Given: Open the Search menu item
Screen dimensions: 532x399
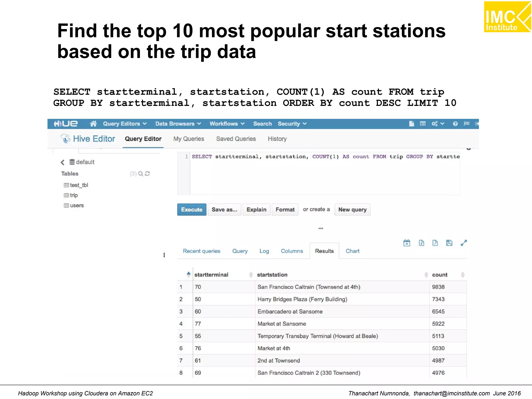Looking at the screenshot, I should coord(262,124).
